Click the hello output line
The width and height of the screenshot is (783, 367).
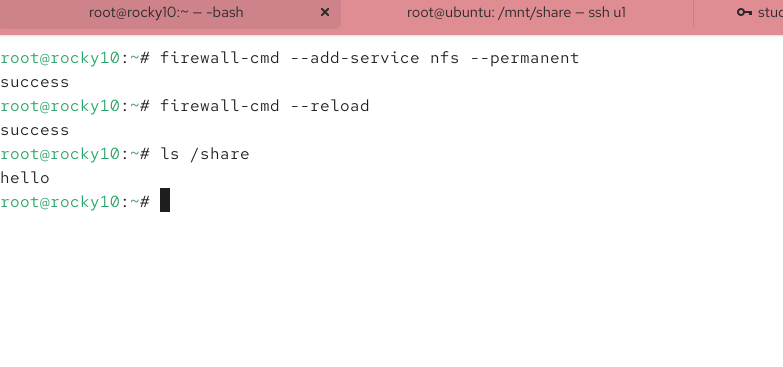(x=25, y=178)
